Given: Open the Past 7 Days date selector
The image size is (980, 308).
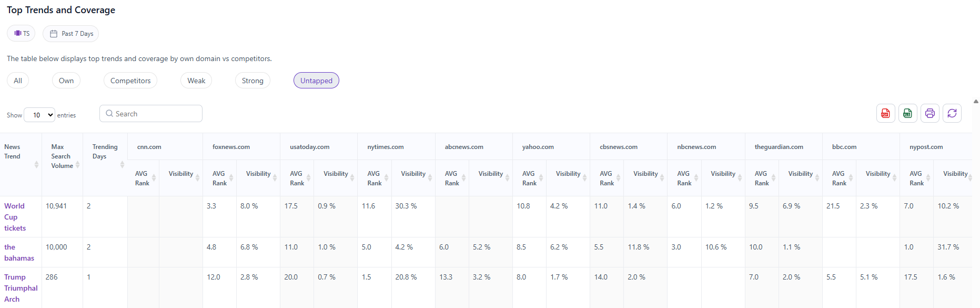Looking at the screenshot, I should point(71,34).
